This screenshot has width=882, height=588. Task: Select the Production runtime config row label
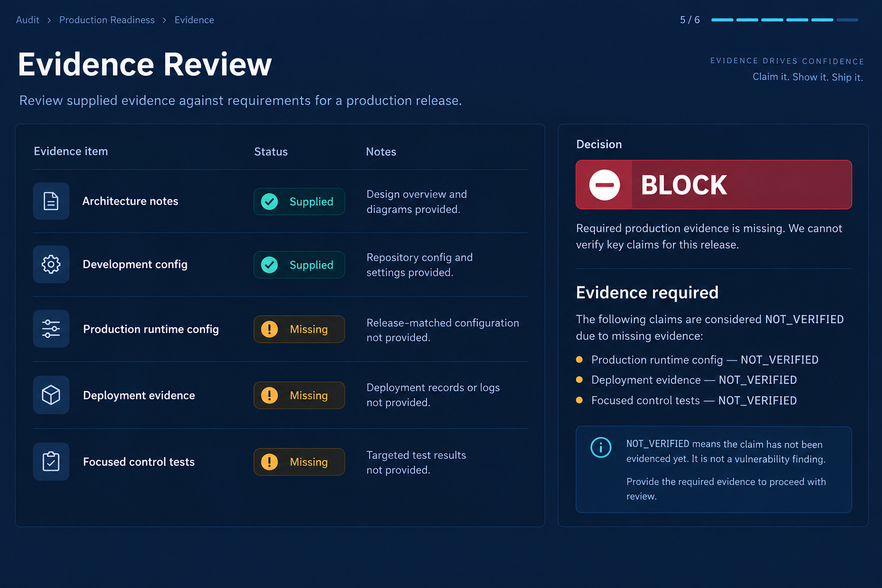pos(151,329)
